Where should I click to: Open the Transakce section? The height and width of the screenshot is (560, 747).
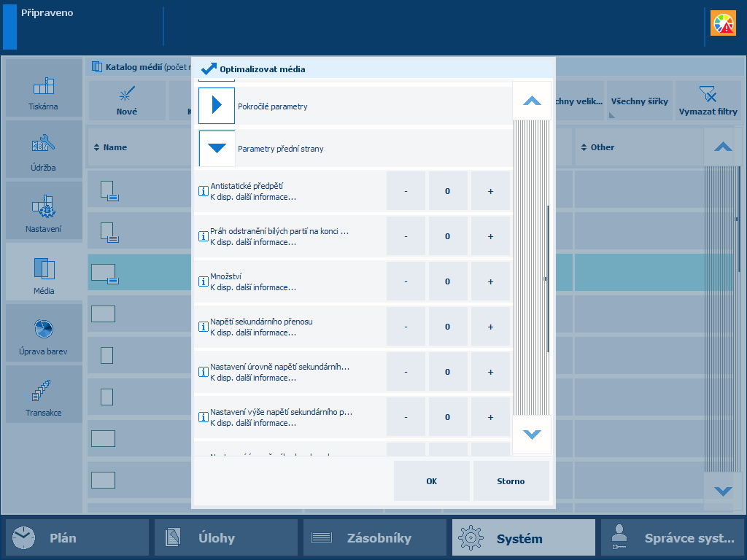click(x=43, y=394)
